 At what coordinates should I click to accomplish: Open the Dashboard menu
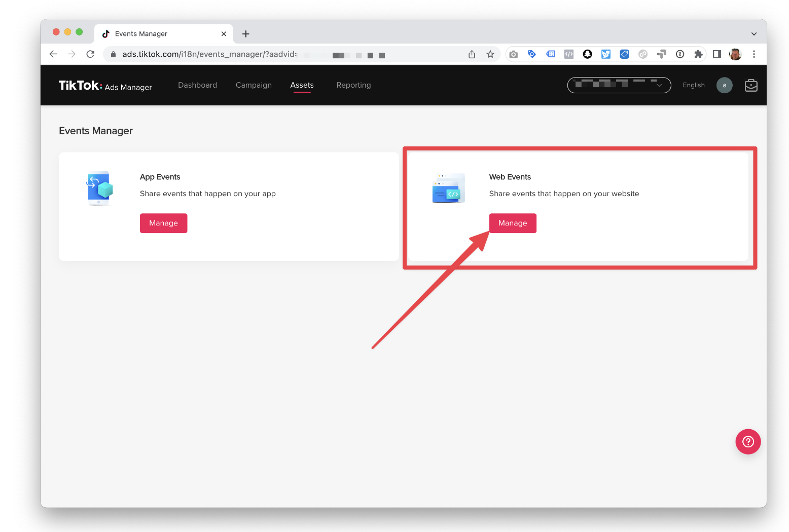(x=197, y=85)
